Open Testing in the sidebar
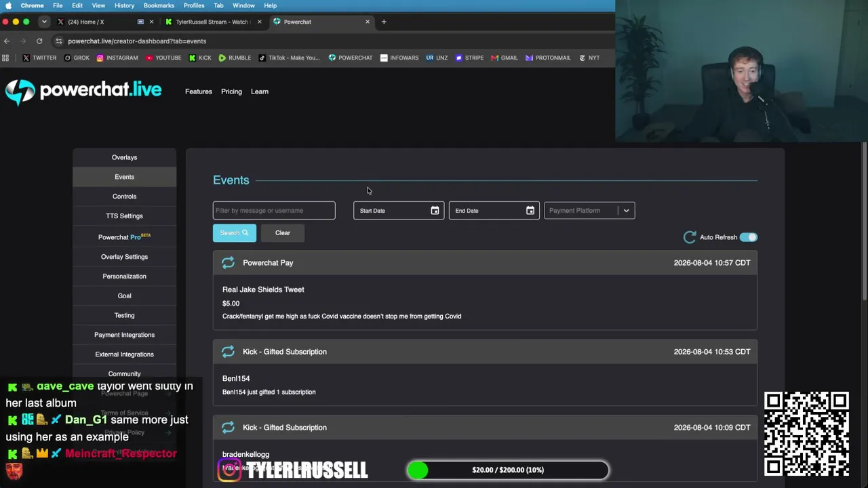Screen dimensions: 868x488 click(124, 316)
